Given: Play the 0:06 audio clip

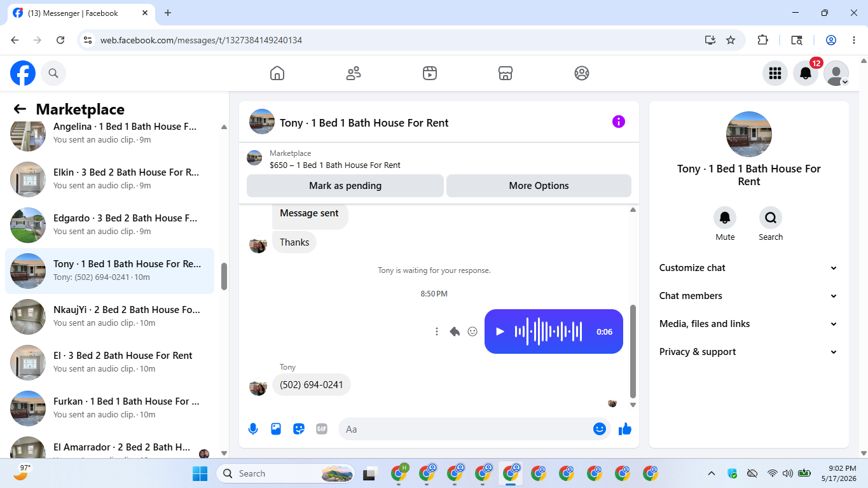Looking at the screenshot, I should coord(500,331).
